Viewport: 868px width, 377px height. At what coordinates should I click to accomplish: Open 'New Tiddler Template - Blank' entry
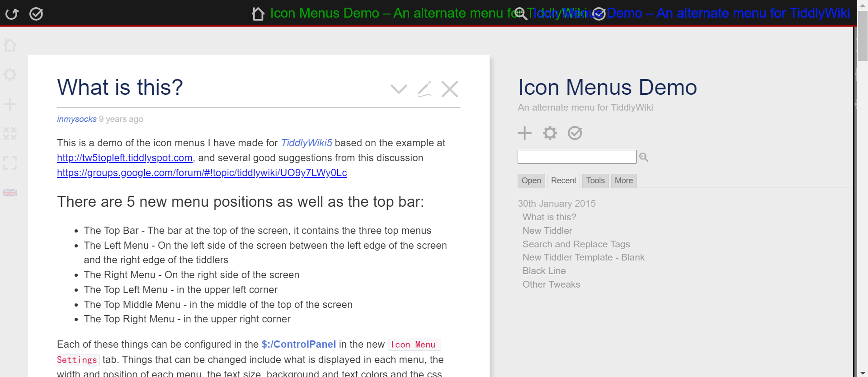[584, 257]
